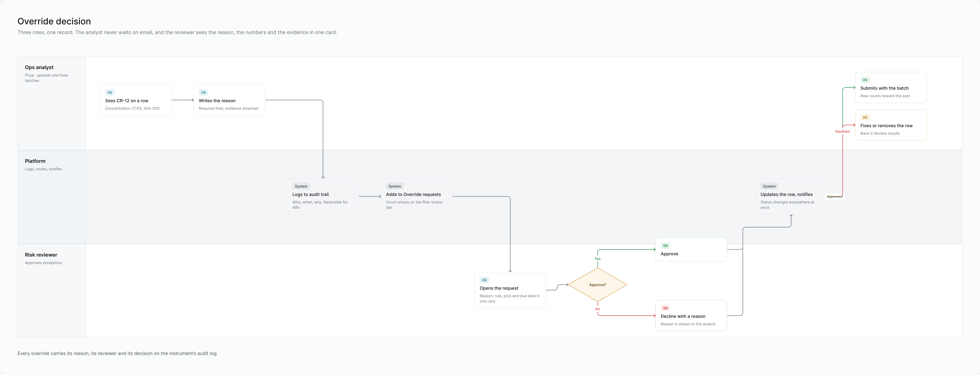Click "Who, when, why. Reversible for 48h."
Screen dimensions: 980x375
coord(320,205)
